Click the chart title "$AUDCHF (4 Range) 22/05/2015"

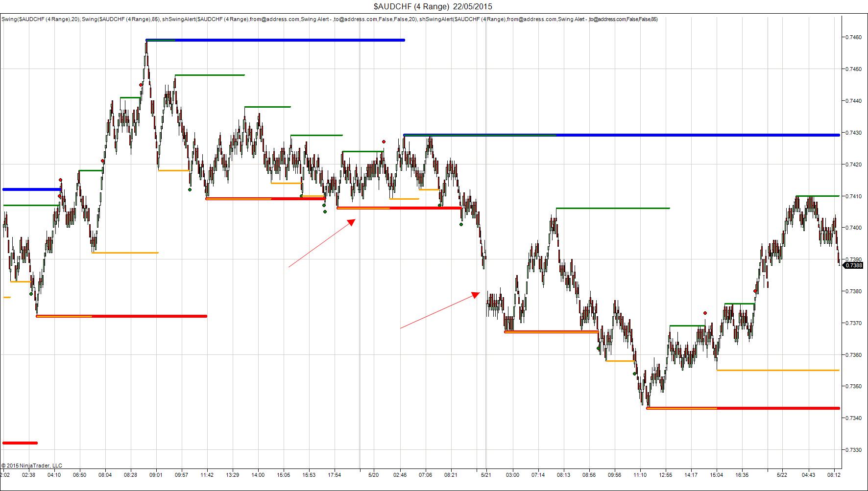tap(433, 6)
